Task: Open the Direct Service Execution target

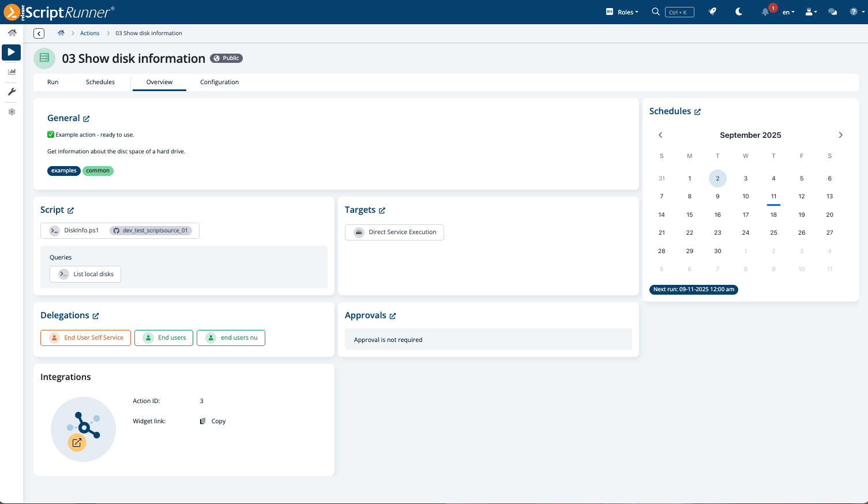Action: pyautogui.click(x=394, y=232)
